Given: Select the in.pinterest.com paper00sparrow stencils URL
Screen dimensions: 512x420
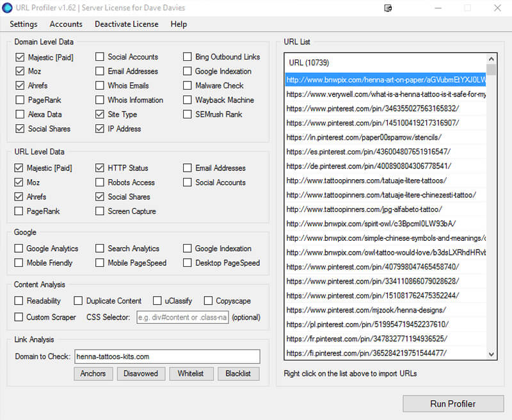Looking at the screenshot, I should point(385,138).
